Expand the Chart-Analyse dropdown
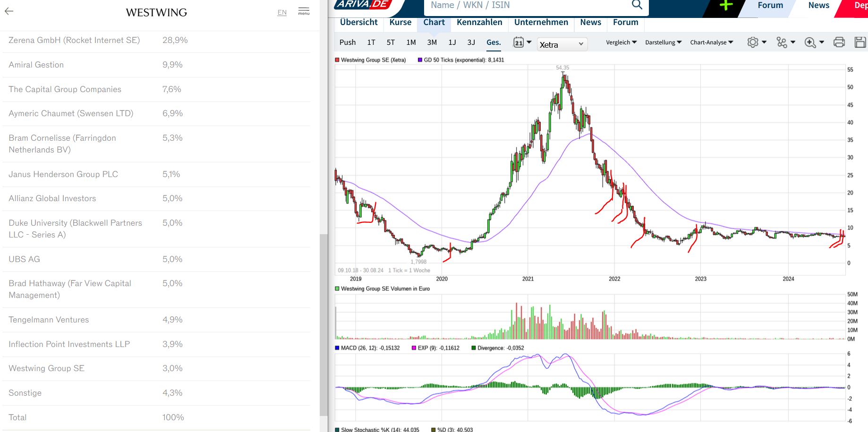 [711, 42]
